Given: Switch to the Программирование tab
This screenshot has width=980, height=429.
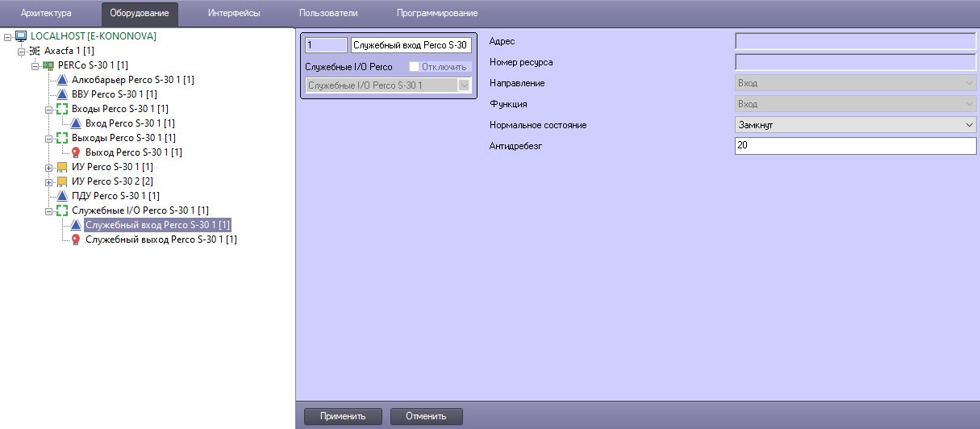Looking at the screenshot, I should tap(437, 14).
